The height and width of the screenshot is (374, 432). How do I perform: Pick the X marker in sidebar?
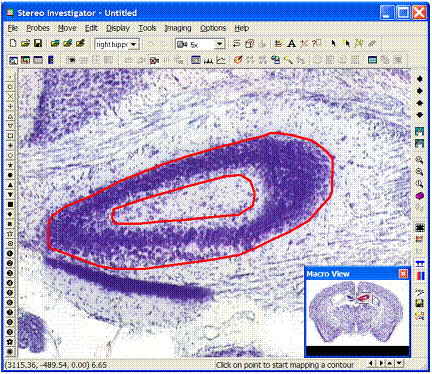click(10, 96)
